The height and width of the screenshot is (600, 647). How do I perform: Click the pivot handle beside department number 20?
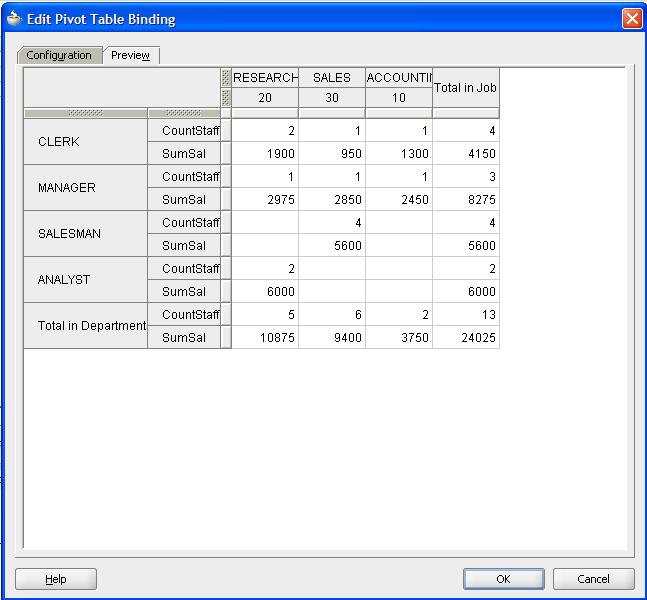click(x=226, y=98)
